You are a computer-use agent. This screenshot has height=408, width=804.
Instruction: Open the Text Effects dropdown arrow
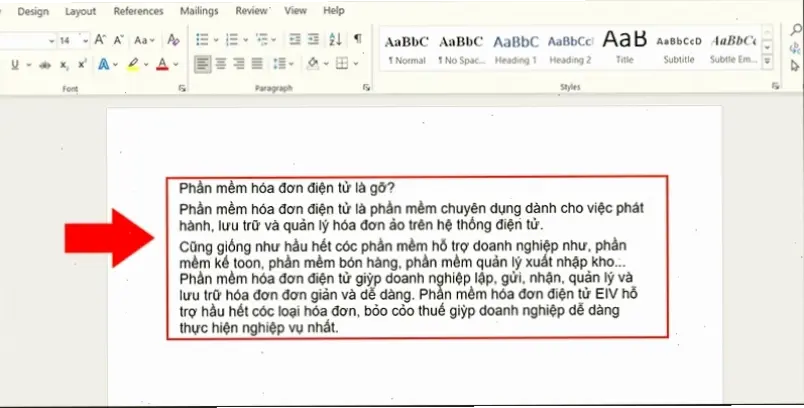(115, 65)
